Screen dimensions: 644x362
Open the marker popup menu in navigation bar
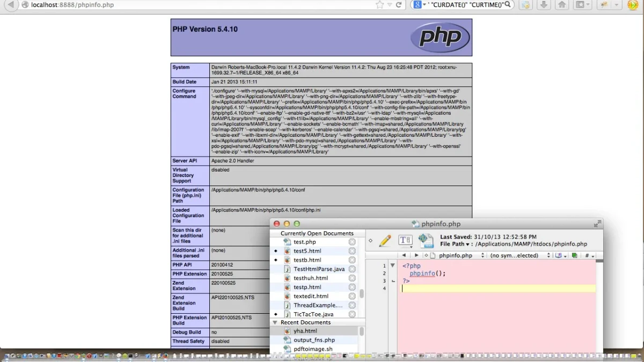pyautogui.click(x=561, y=255)
